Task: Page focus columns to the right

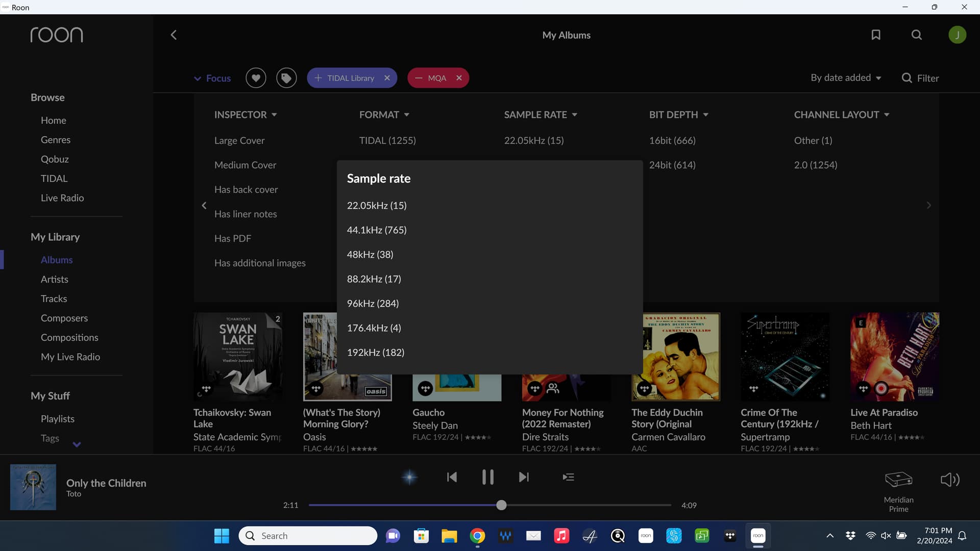Action: (x=928, y=205)
